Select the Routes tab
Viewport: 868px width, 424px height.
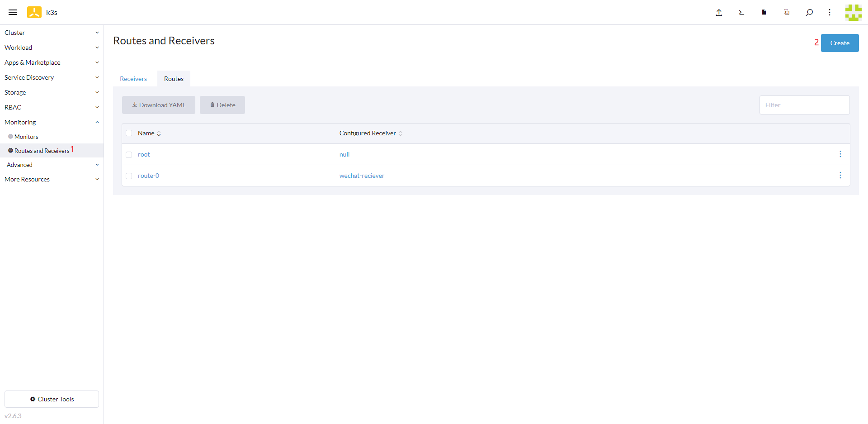174,79
